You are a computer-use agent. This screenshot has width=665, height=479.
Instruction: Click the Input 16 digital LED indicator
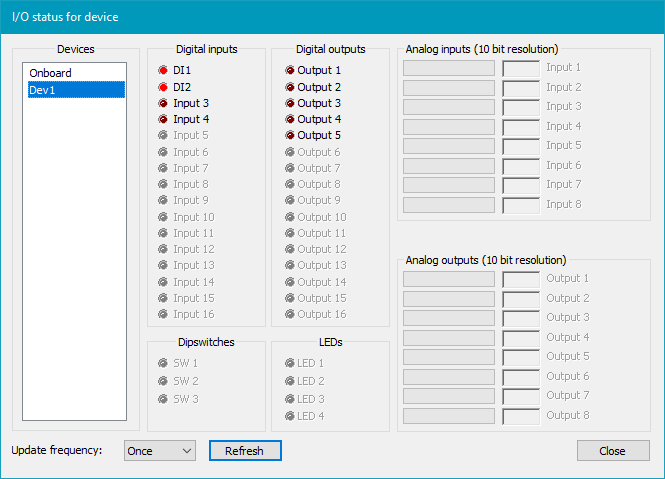(163, 314)
